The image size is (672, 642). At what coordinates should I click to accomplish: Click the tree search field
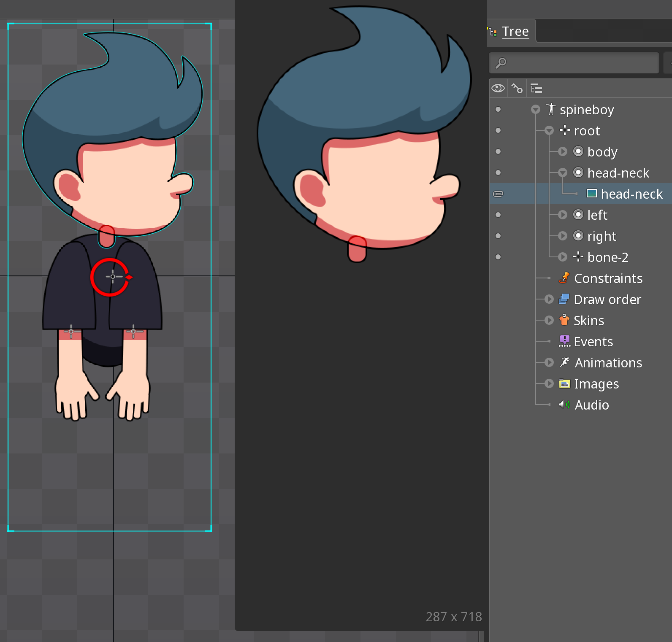574,63
